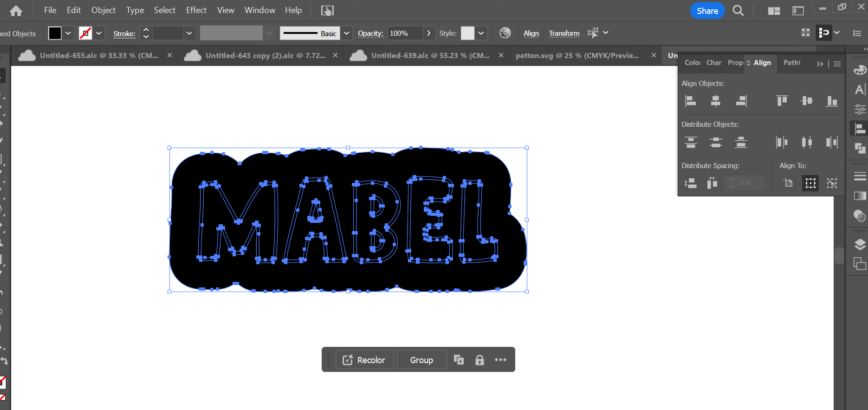Click Horizontal Align Left icon
Viewport: 868px width, 410px height.
point(691,101)
